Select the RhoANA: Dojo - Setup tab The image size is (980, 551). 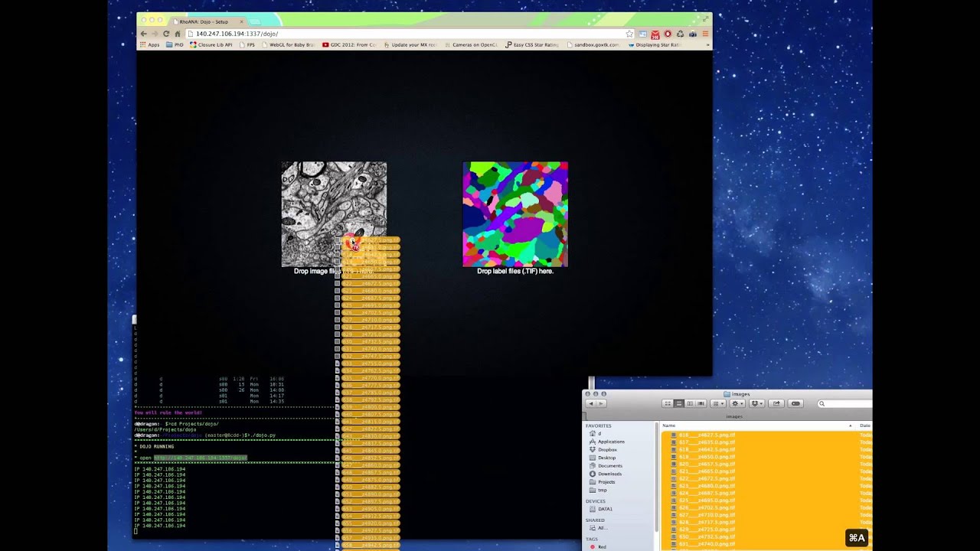(207, 21)
